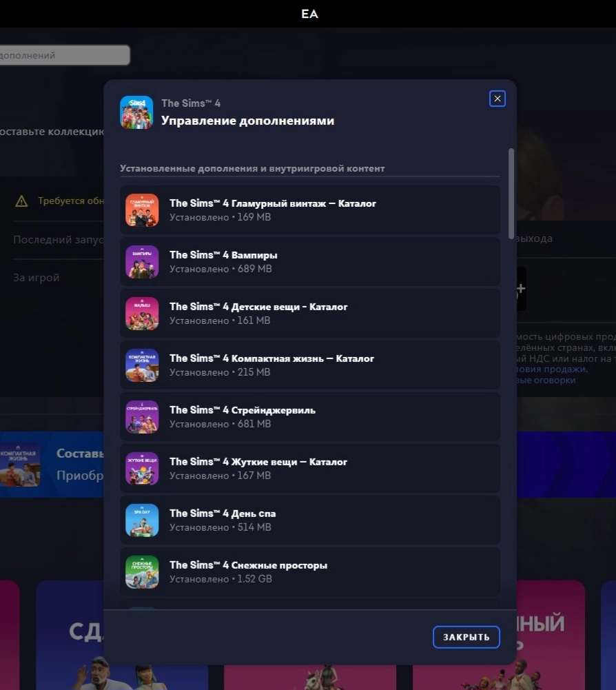Close the dialog with the X button
This screenshot has width=616, height=690.
click(x=497, y=99)
